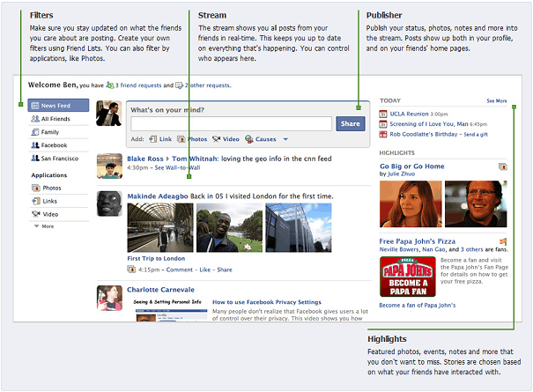Click the Links application icon in sidebar

[36, 201]
